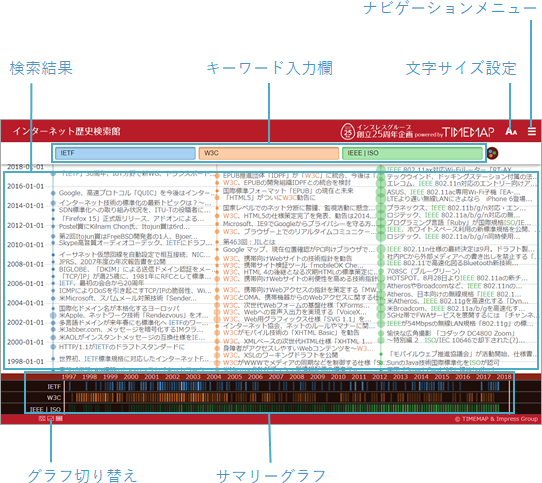Click the W3C row label in summary graph
This screenshot has height=483, width=542.
tap(54, 398)
